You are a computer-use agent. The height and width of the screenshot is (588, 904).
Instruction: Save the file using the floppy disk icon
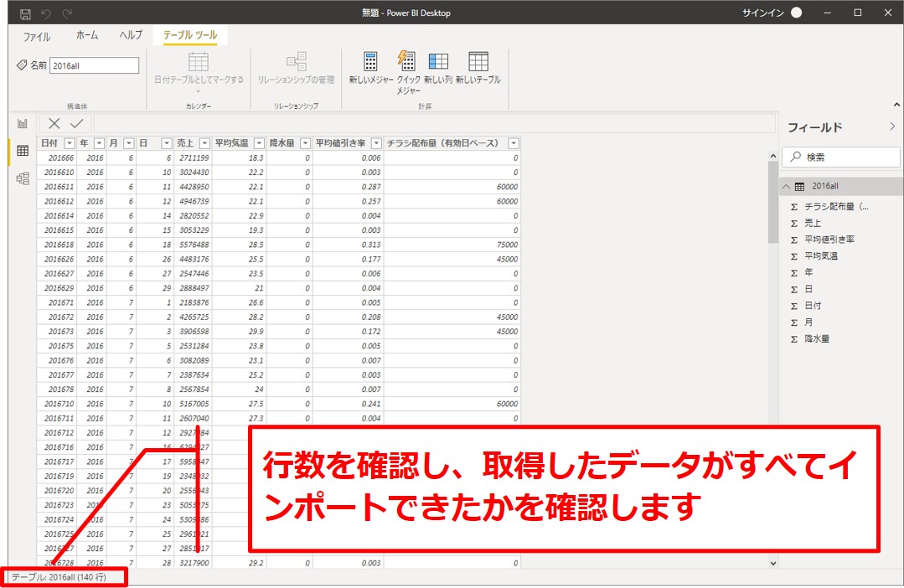(x=25, y=13)
